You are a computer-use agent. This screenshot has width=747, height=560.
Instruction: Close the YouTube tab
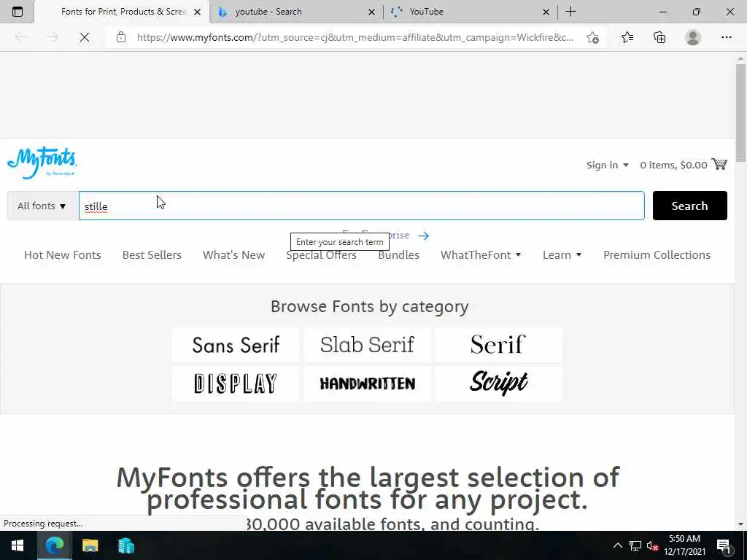pos(546,12)
